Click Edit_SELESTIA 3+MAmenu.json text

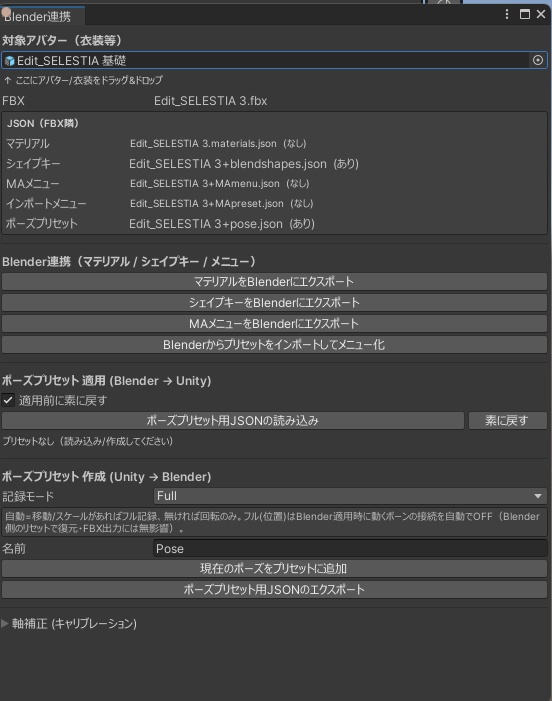(x=205, y=183)
